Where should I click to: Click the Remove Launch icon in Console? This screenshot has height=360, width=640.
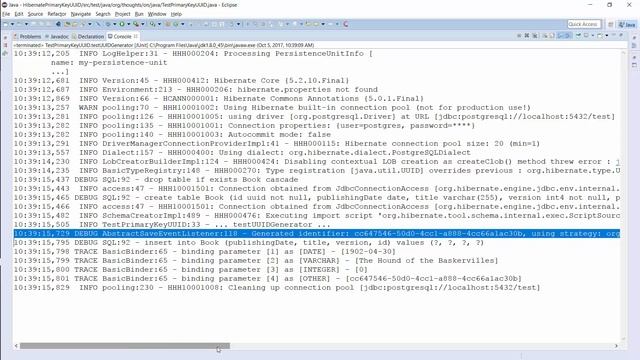(x=527, y=36)
